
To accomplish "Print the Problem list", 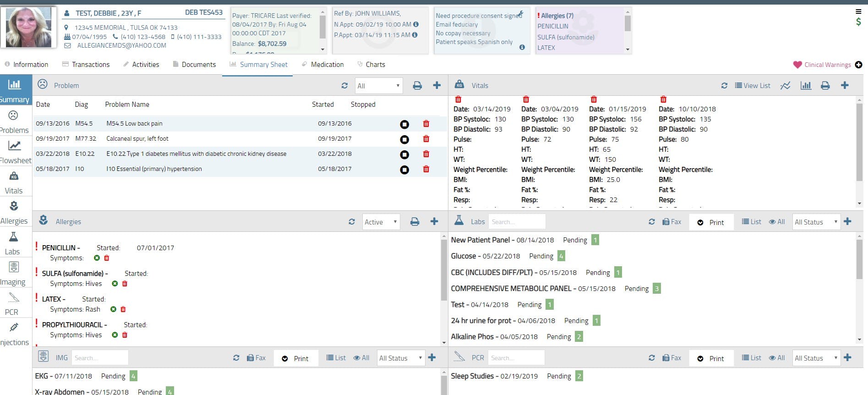I will click(417, 86).
